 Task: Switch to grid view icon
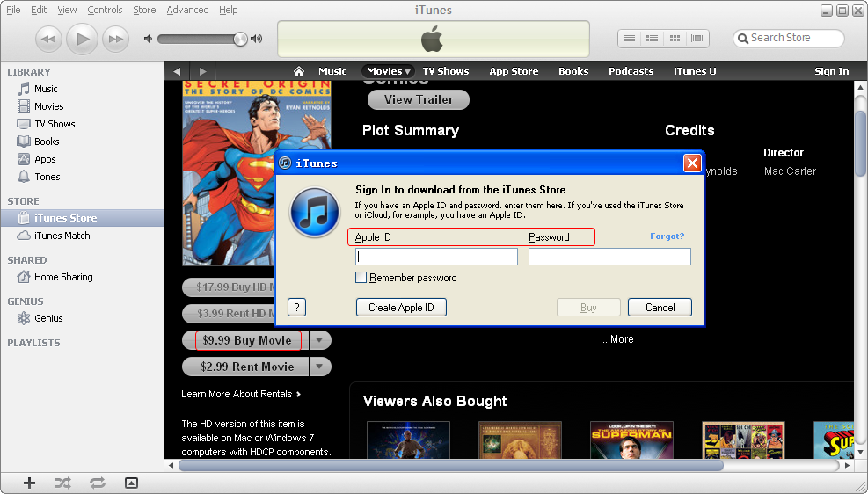tap(675, 38)
